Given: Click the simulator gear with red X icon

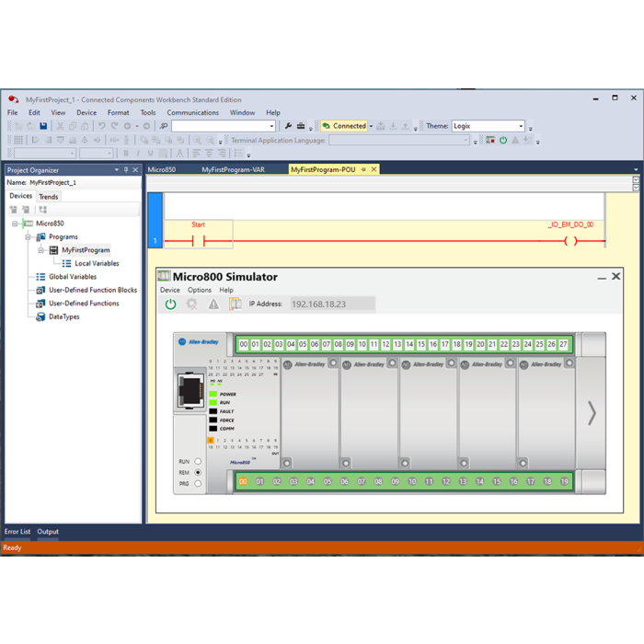Looking at the screenshot, I should click(x=191, y=304).
